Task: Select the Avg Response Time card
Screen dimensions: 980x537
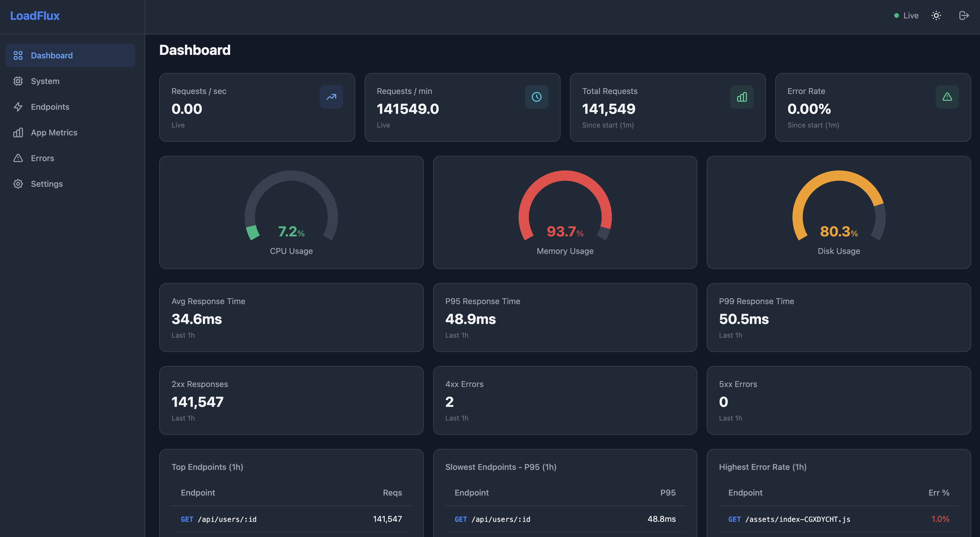Action: (291, 318)
